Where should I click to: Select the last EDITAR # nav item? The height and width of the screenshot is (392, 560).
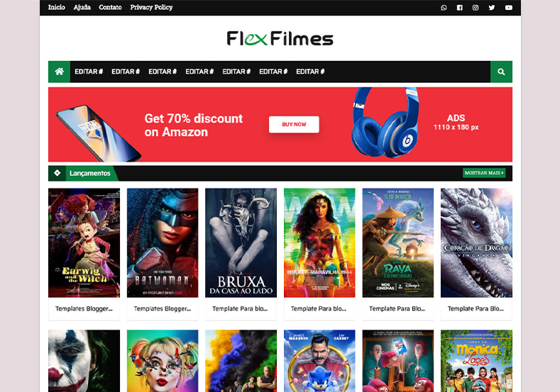(x=310, y=72)
